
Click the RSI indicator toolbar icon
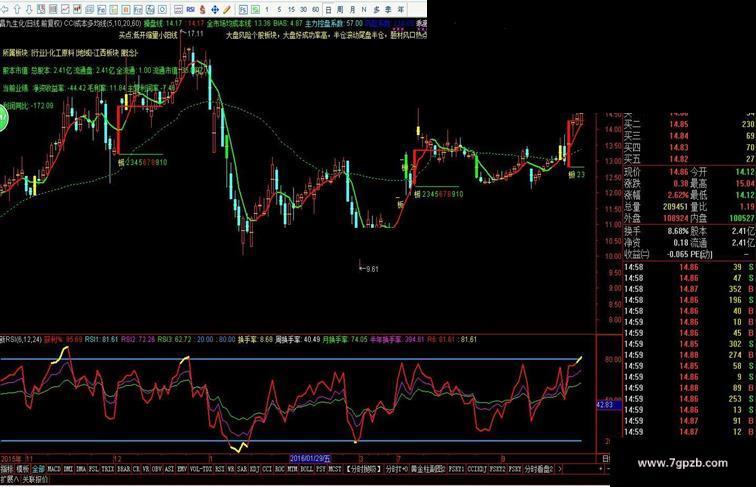191,10
